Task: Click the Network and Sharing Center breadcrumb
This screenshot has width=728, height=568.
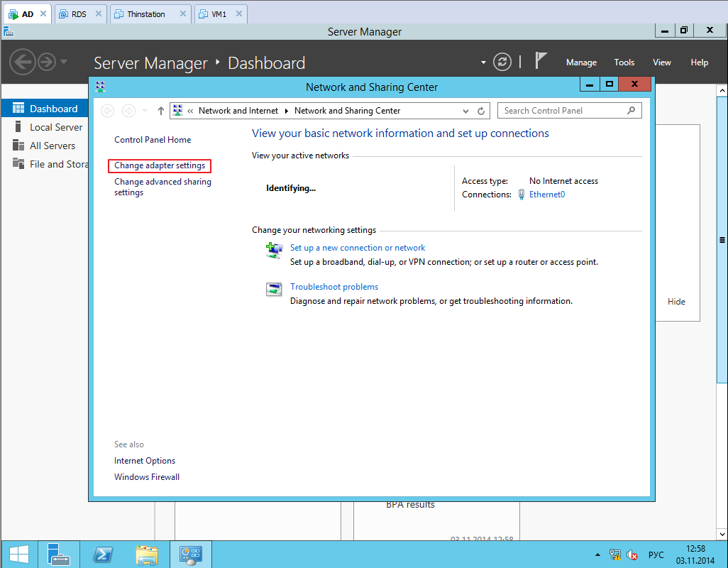Action: (347, 111)
